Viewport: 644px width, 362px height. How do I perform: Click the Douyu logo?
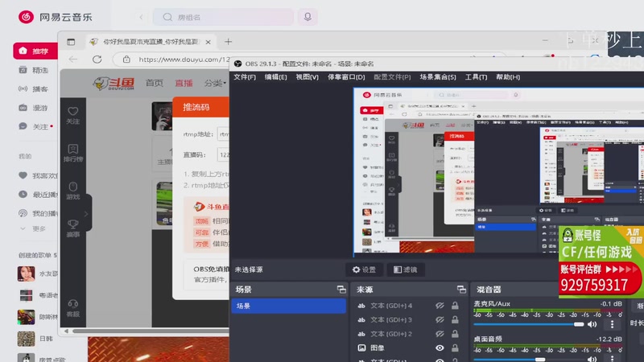click(x=114, y=83)
